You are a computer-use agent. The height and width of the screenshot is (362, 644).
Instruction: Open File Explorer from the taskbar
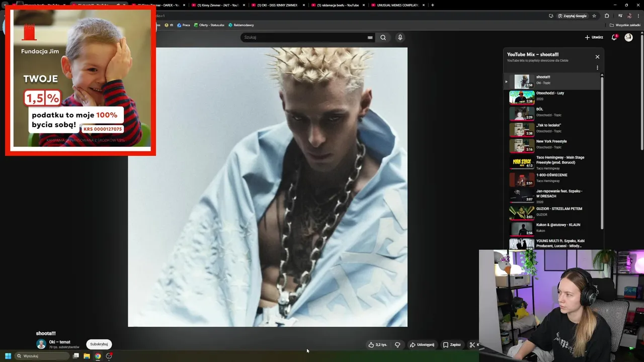click(87, 356)
